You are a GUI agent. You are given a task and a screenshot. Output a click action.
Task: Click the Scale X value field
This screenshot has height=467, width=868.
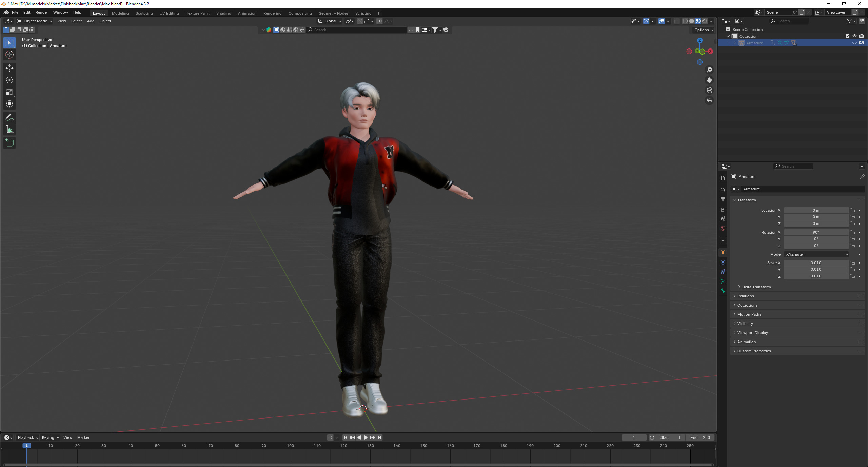(x=816, y=263)
